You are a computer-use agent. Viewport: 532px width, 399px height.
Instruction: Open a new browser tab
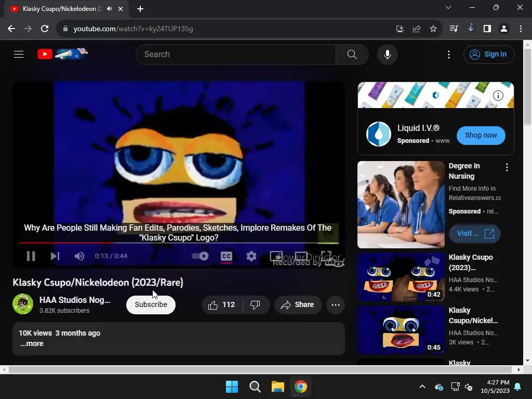[140, 9]
